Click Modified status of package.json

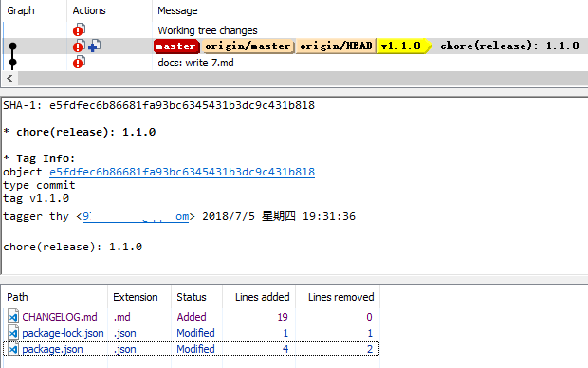tap(195, 349)
